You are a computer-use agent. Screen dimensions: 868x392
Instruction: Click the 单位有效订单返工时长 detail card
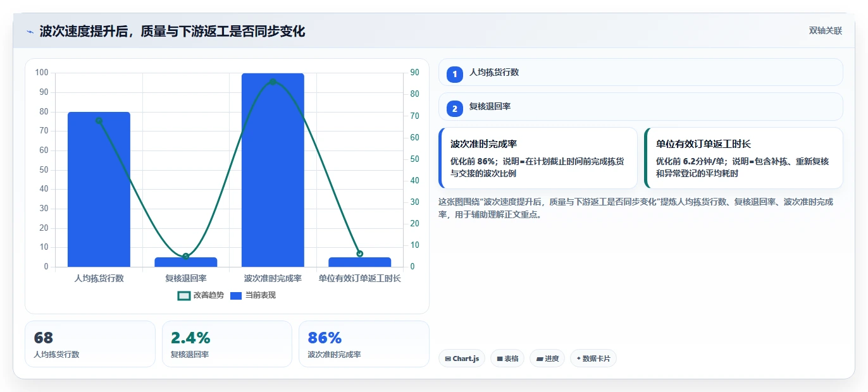[743, 158]
